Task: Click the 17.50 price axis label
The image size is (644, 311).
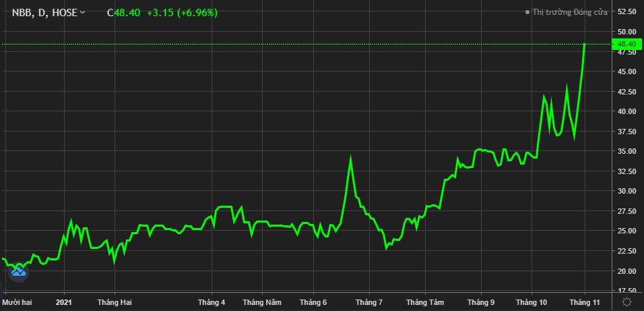Action: click(626, 291)
